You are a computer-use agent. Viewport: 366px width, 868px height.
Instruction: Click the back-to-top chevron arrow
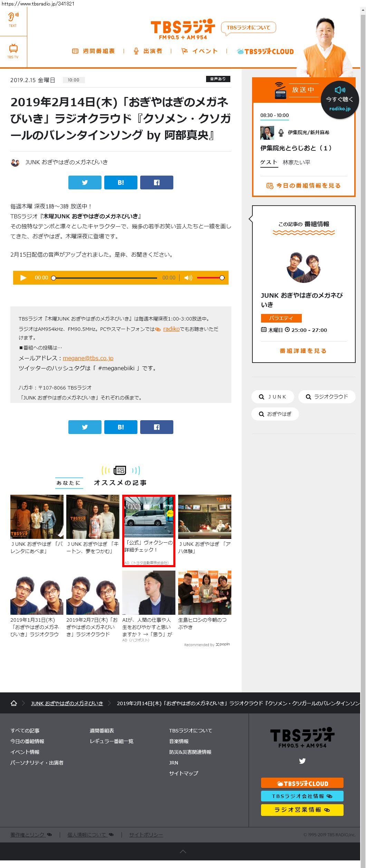point(183,851)
